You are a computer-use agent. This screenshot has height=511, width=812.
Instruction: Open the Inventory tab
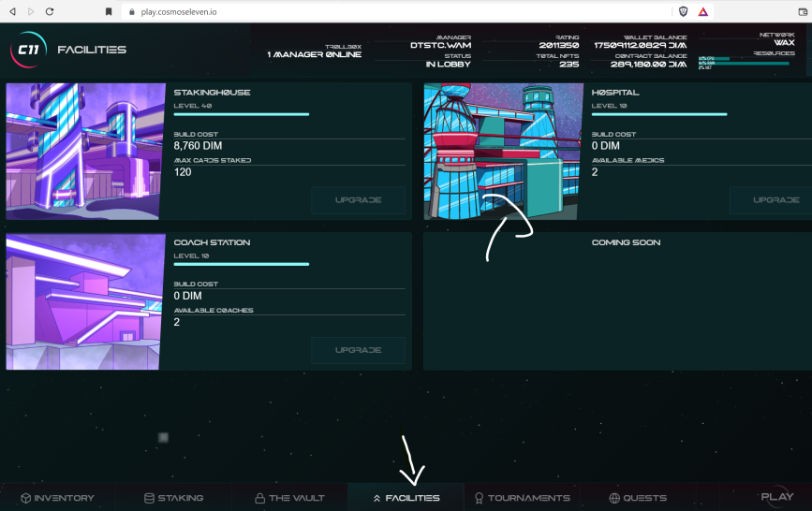[x=57, y=498]
